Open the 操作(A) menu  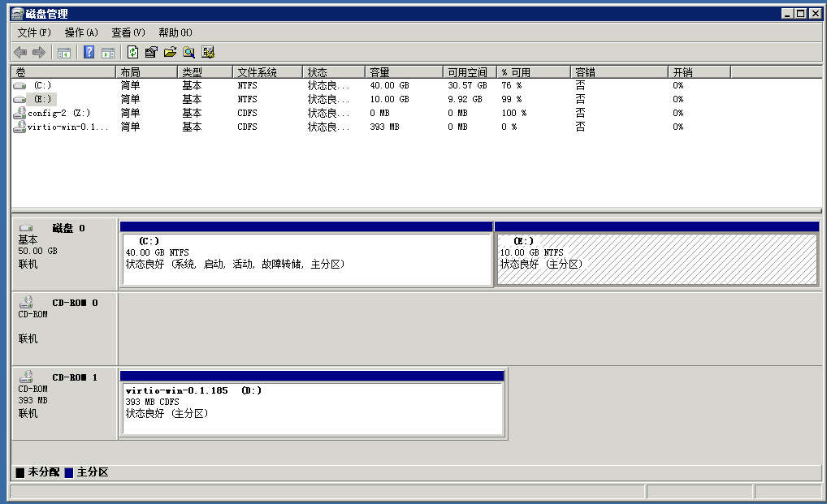click(81, 32)
